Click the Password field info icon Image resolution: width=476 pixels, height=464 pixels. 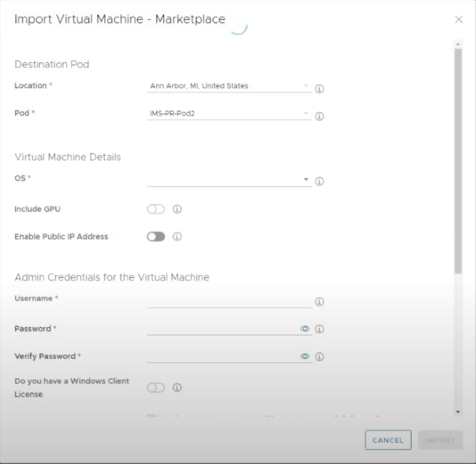(x=319, y=329)
